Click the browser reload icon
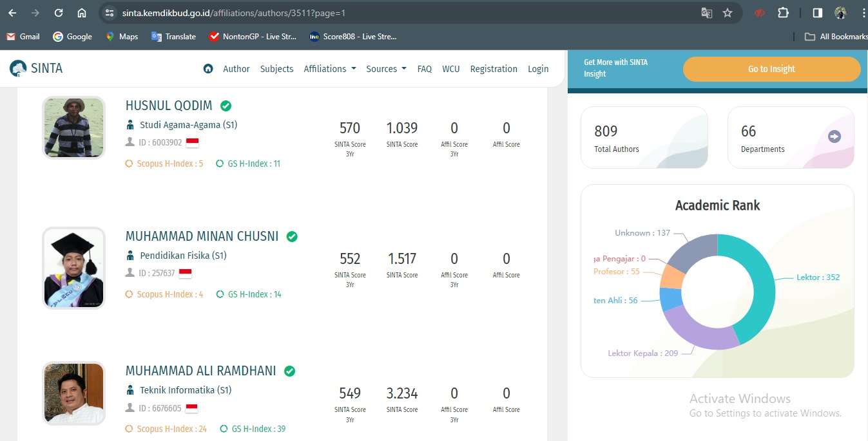The width and height of the screenshot is (868, 441). coord(59,13)
